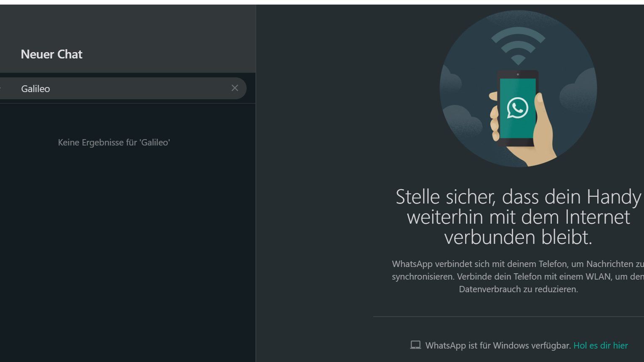Click 'Keine Ergebnisse für Galileo' message
This screenshot has height=362, width=644.
(114, 143)
